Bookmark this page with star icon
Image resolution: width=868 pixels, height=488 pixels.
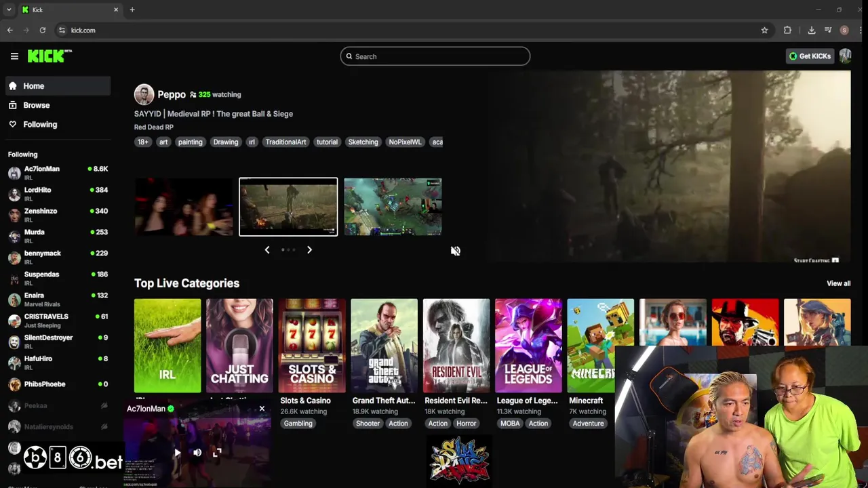pos(764,30)
